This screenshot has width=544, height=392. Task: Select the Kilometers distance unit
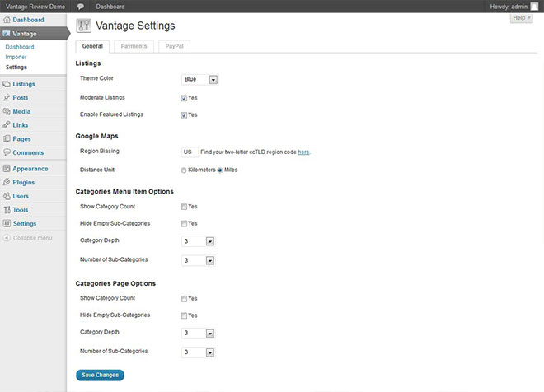coord(184,170)
